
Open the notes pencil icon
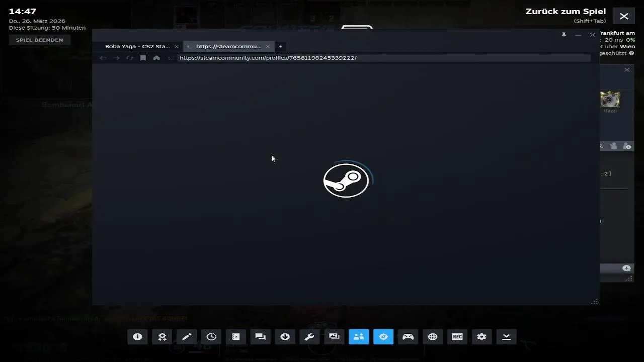(x=187, y=337)
